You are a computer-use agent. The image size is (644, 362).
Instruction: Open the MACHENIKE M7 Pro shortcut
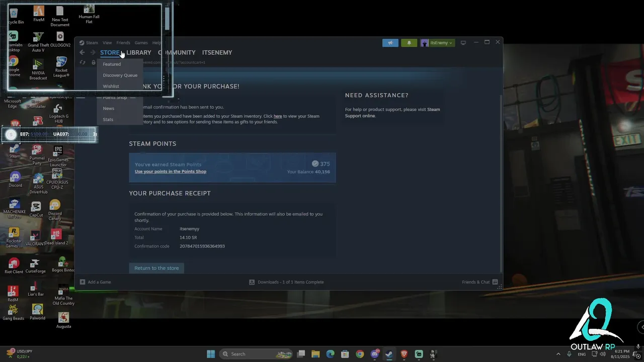click(15, 209)
